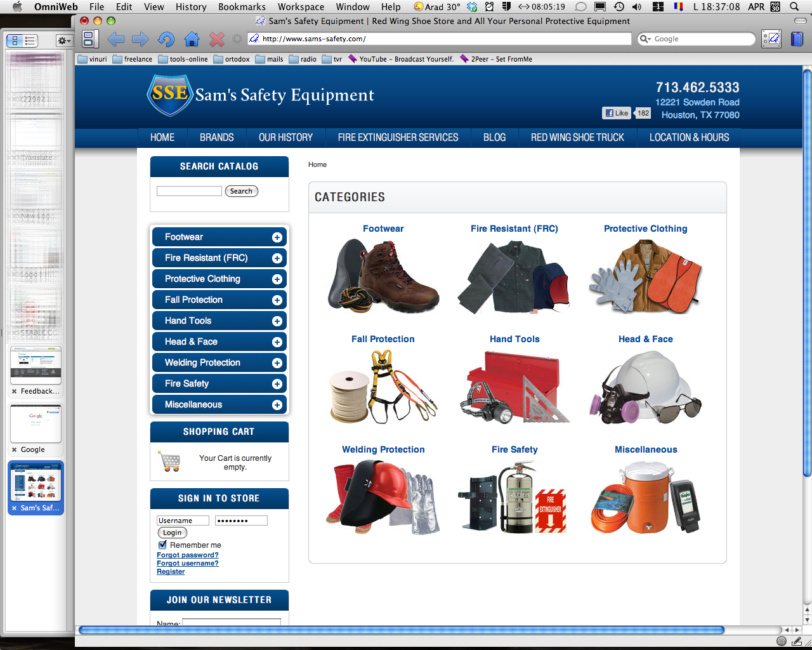Open the Welding Protection category title link

point(383,449)
